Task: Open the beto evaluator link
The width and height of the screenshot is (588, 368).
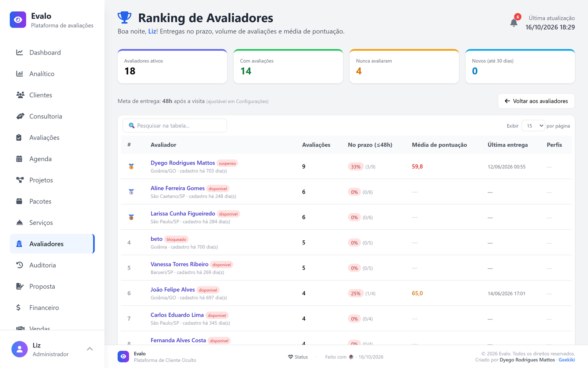Action: click(x=157, y=239)
